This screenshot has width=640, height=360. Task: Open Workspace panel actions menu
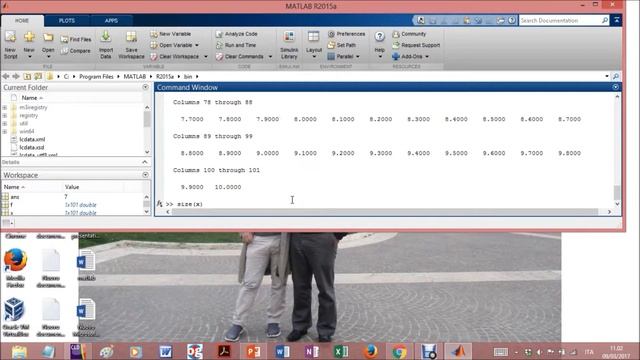point(145,175)
